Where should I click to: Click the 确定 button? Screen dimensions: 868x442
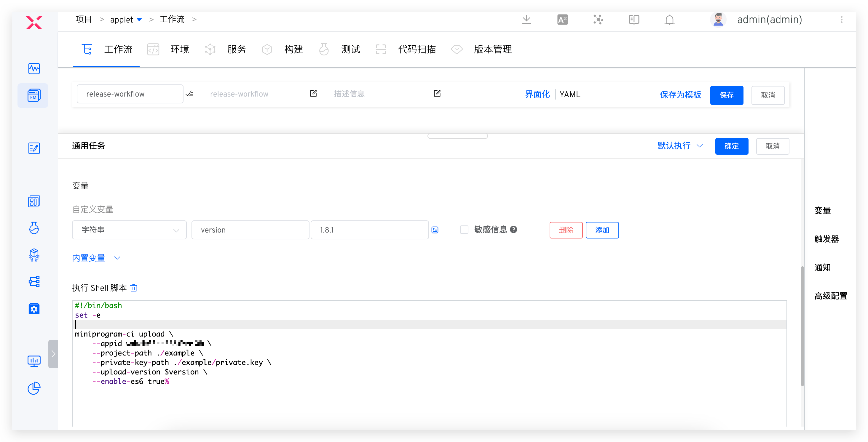coord(732,146)
